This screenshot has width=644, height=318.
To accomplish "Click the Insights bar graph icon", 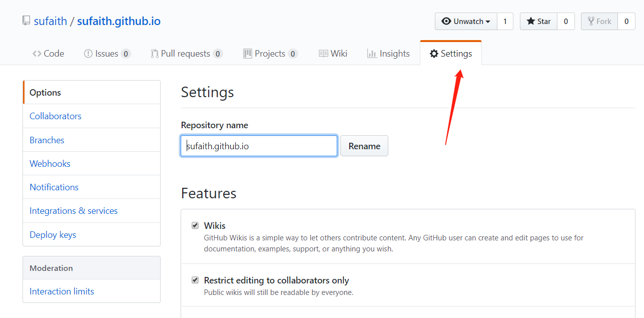I will point(372,54).
